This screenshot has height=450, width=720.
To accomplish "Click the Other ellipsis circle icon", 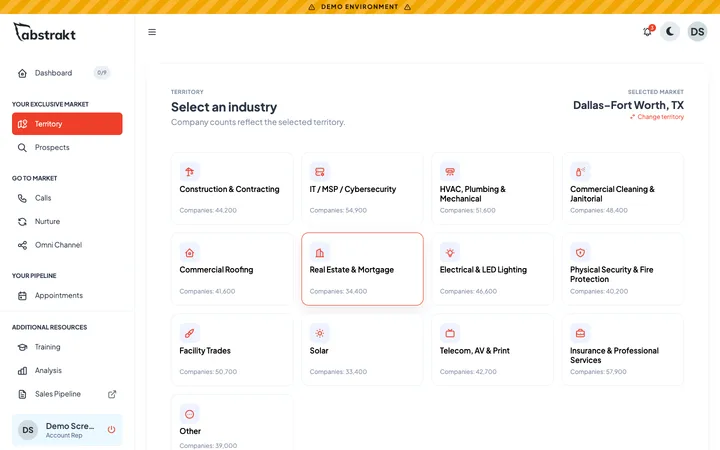I will pos(189,414).
